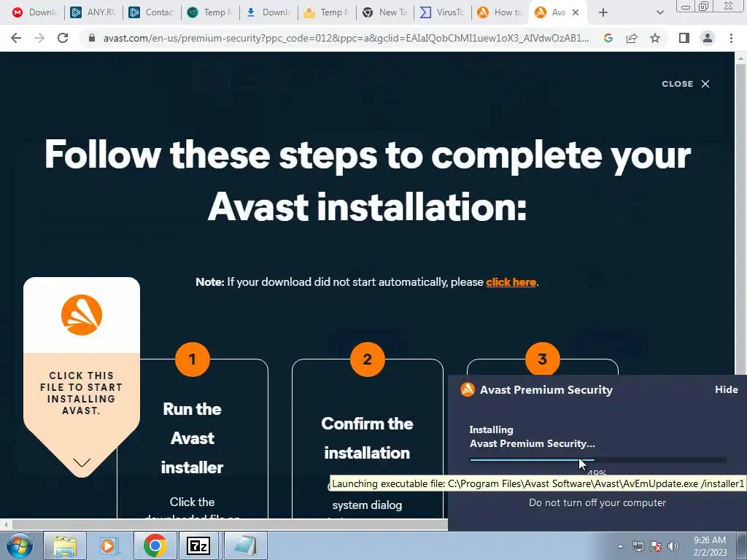Switch to the How to tab
Viewport: 747px width, 560px height.
click(x=500, y=12)
